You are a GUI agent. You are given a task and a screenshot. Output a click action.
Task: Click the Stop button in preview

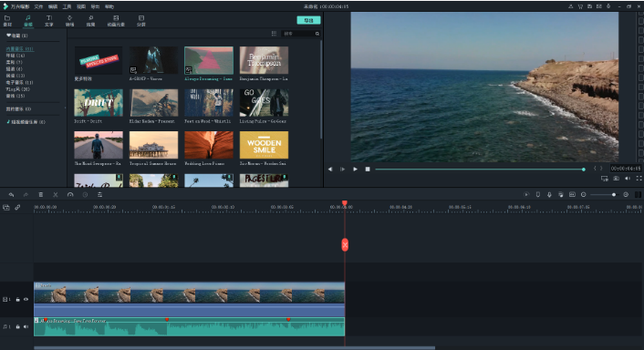pos(368,169)
